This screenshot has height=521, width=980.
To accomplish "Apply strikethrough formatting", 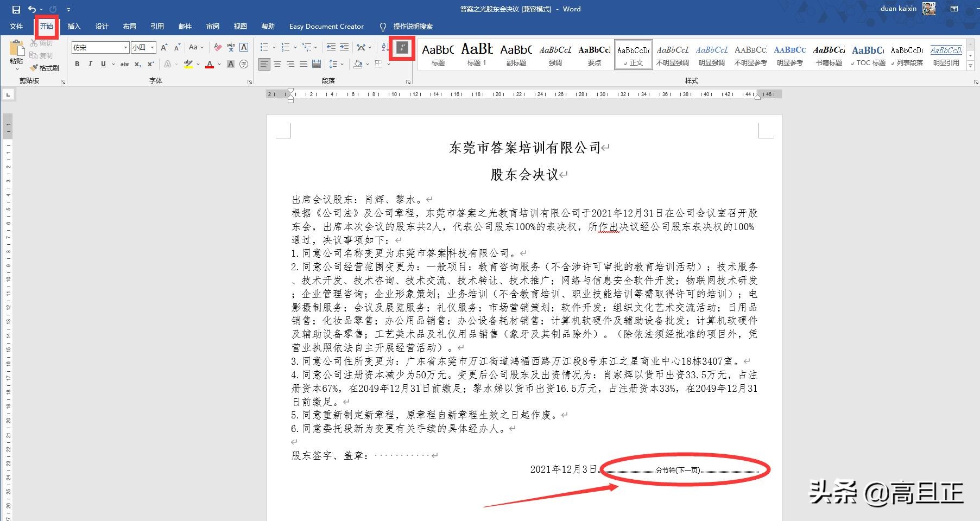I will [x=124, y=64].
